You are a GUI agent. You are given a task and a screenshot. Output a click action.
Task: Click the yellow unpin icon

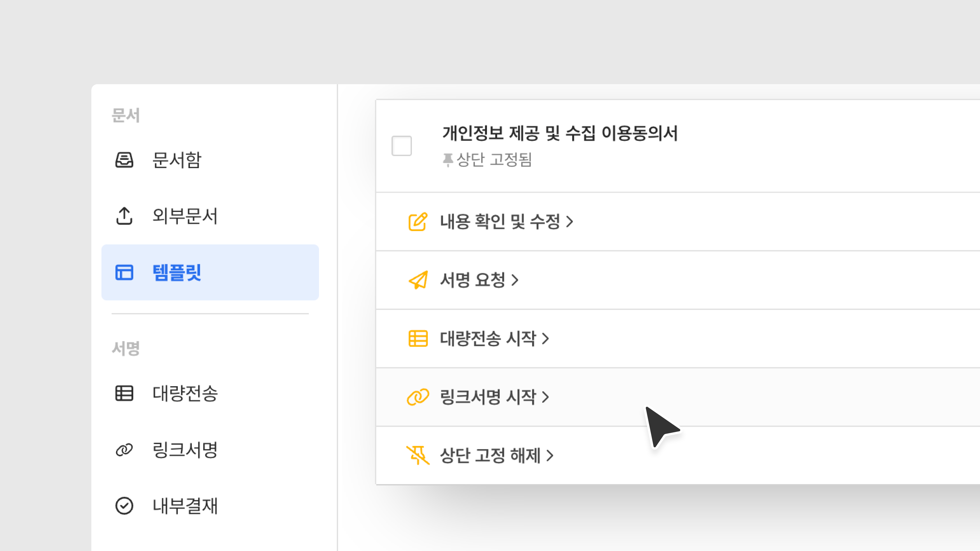(418, 455)
